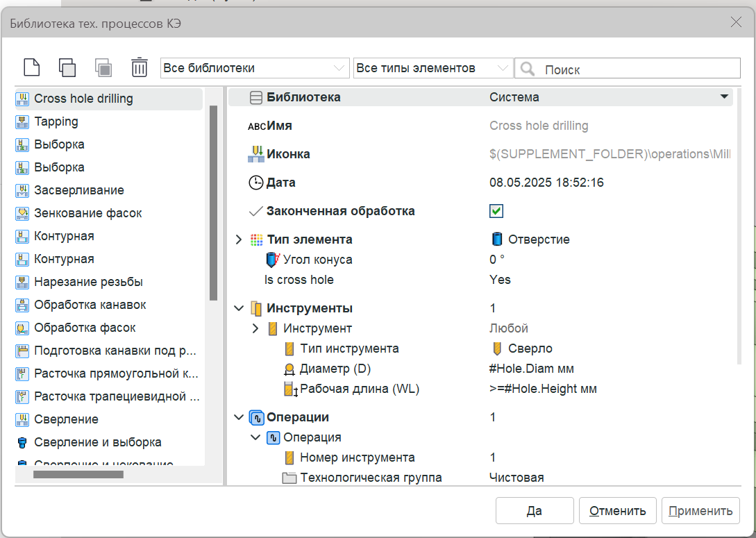Select the Tapping item icon in list
The width and height of the screenshot is (756, 538).
22,121
